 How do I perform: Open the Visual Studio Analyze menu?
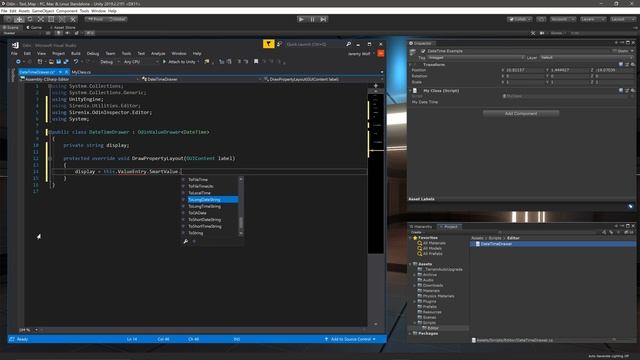[x=158, y=53]
